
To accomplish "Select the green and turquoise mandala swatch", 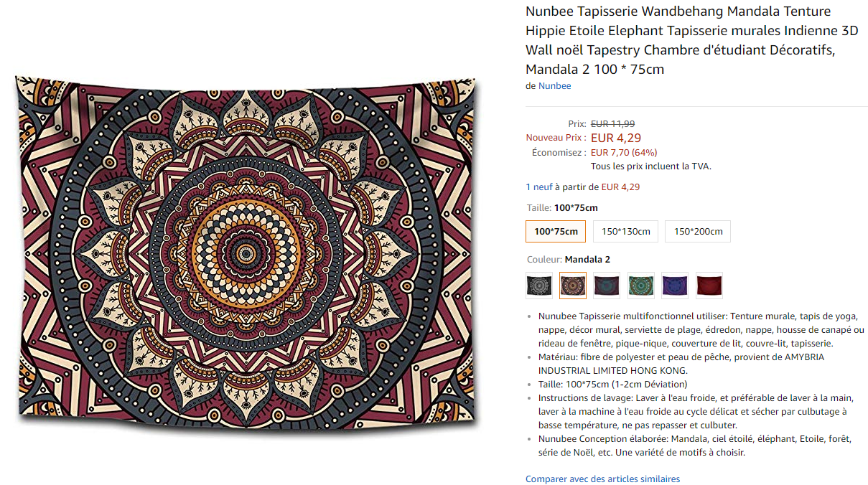I will pyautogui.click(x=640, y=286).
